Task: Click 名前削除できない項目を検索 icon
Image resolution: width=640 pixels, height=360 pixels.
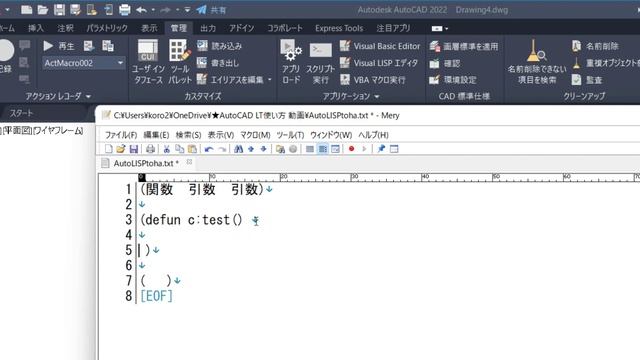Action: [x=537, y=61]
